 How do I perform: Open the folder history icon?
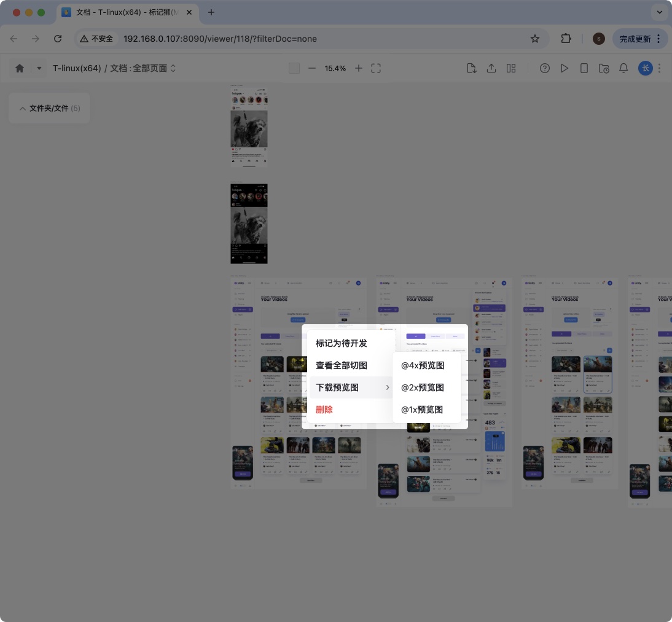coord(604,68)
